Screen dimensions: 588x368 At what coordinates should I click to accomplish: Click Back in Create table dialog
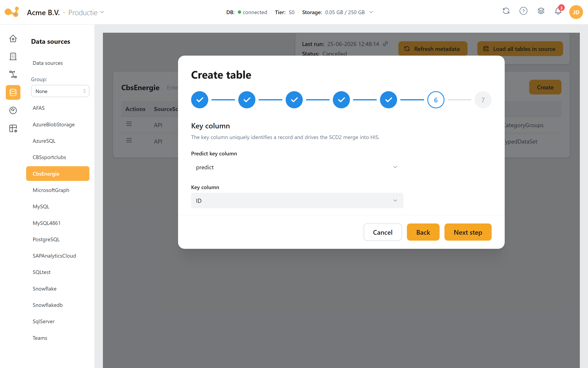[423, 232]
